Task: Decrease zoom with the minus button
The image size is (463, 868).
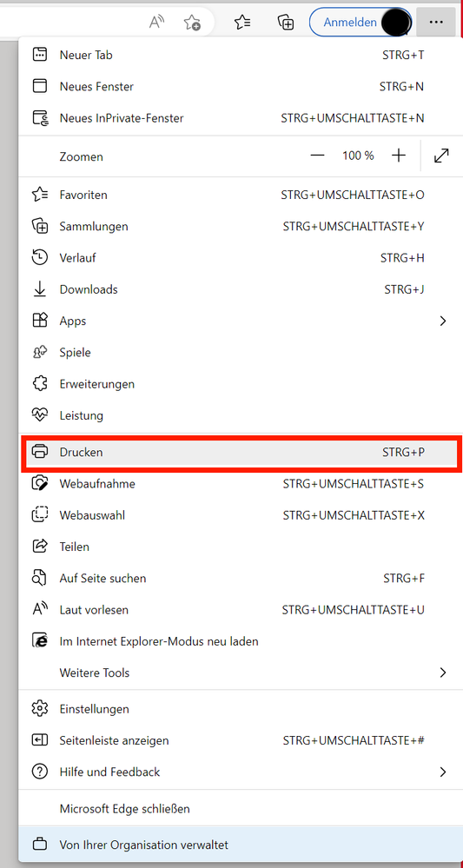Action: pyautogui.click(x=318, y=156)
